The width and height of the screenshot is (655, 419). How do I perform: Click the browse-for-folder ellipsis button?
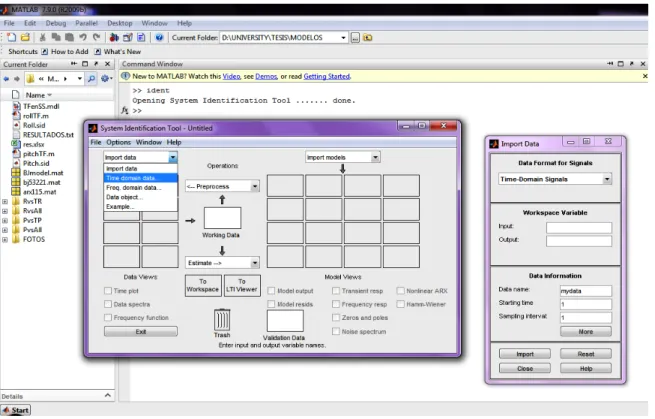click(x=355, y=38)
